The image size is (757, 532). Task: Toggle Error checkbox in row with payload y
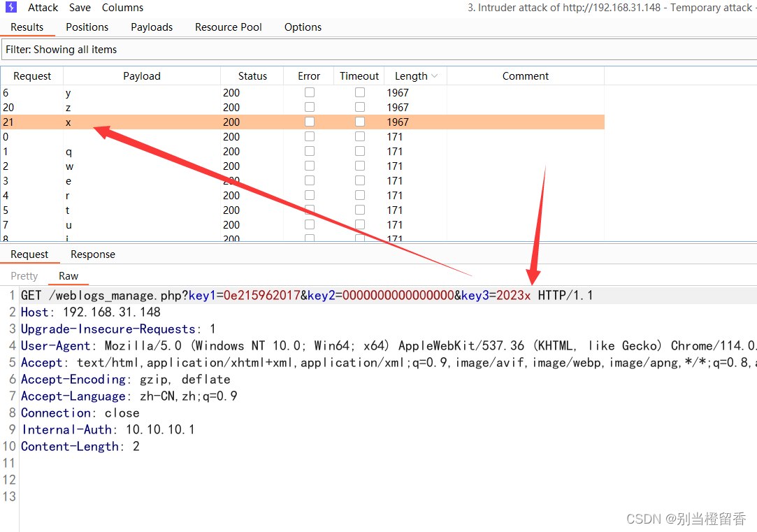[310, 92]
